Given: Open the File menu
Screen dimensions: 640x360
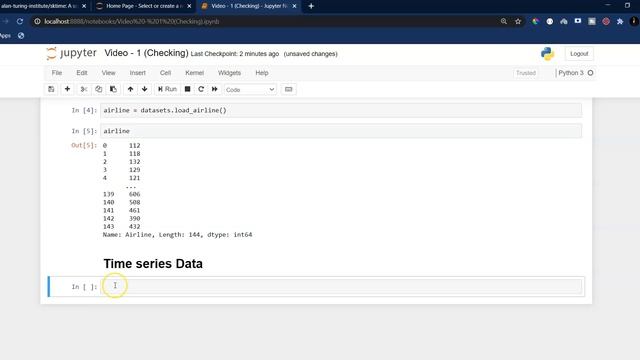Looking at the screenshot, I should click(x=57, y=73).
